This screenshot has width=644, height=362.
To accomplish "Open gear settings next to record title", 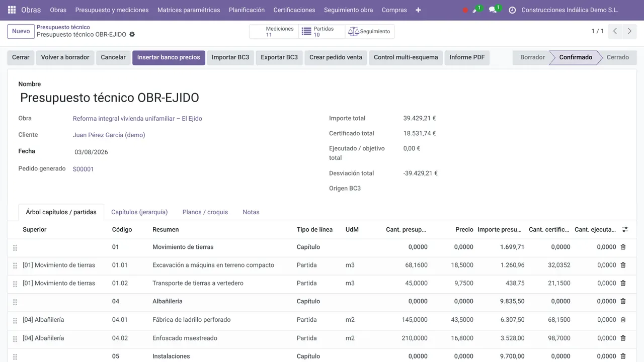I will pos(132,35).
